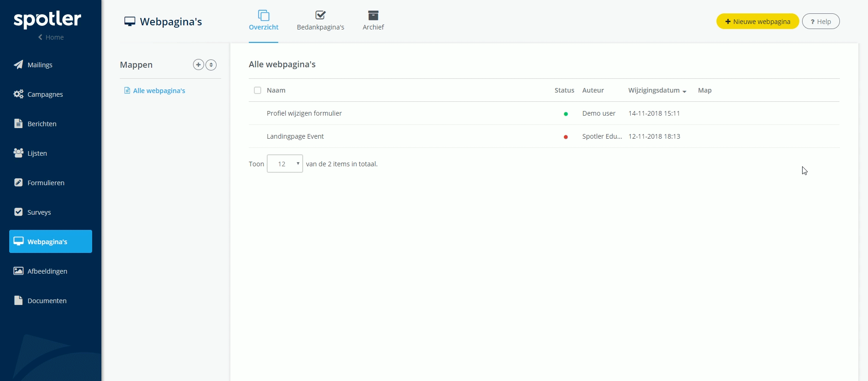Click the green status dot of Profiel wijzigen formulier
Screen dimensions: 868x381
pyautogui.click(x=566, y=114)
